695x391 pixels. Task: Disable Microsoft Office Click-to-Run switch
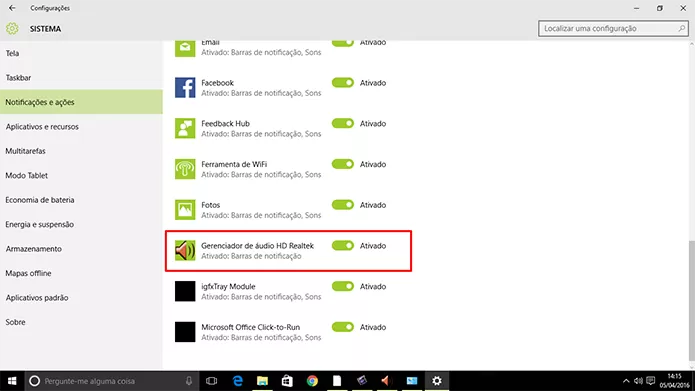coord(343,328)
